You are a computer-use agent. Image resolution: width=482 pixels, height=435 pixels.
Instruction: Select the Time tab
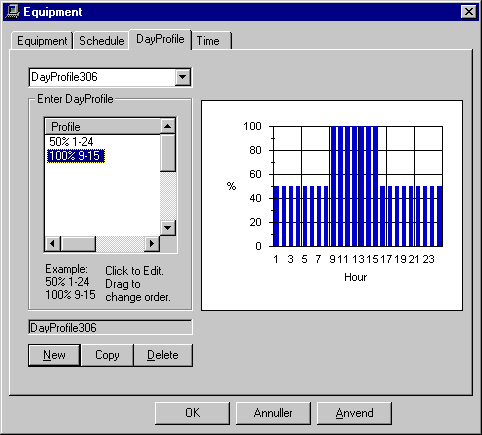click(211, 41)
